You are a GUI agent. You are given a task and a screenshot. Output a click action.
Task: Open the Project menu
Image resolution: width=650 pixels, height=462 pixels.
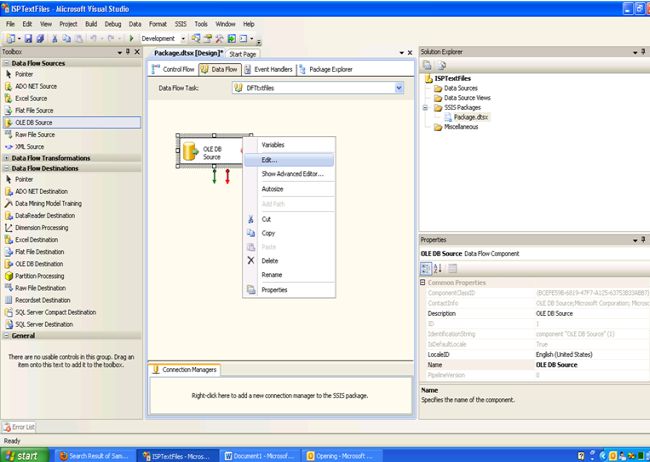coord(68,24)
